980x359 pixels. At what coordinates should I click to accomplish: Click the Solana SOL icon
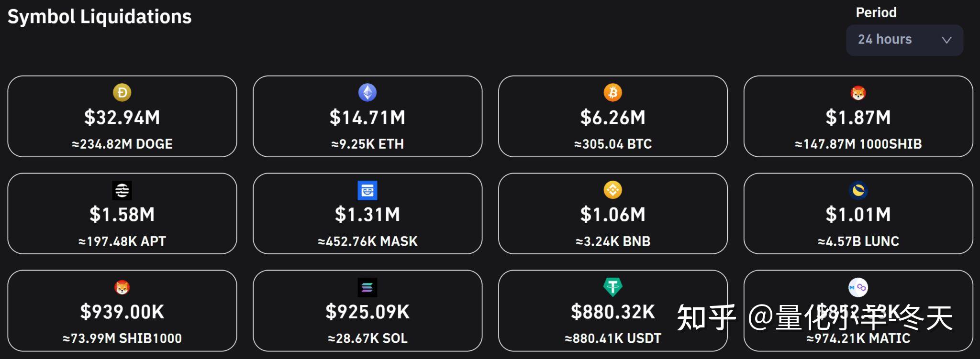point(367,287)
